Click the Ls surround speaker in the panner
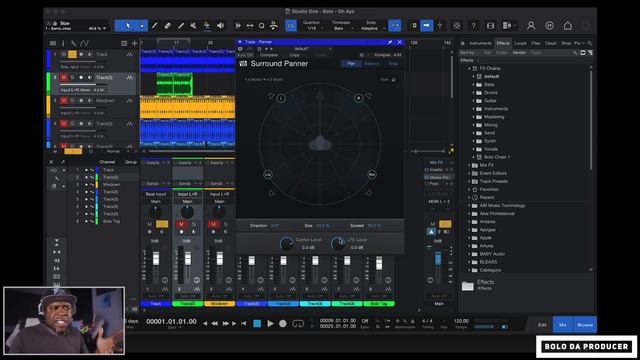 pyautogui.click(x=268, y=175)
